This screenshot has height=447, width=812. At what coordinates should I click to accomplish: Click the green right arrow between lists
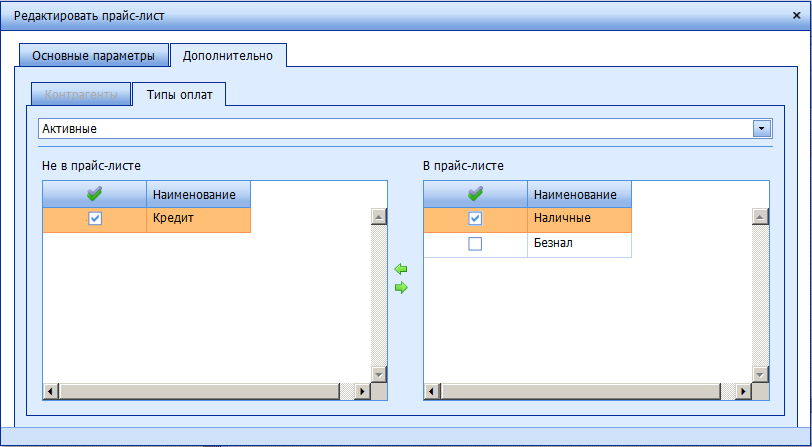(x=401, y=288)
